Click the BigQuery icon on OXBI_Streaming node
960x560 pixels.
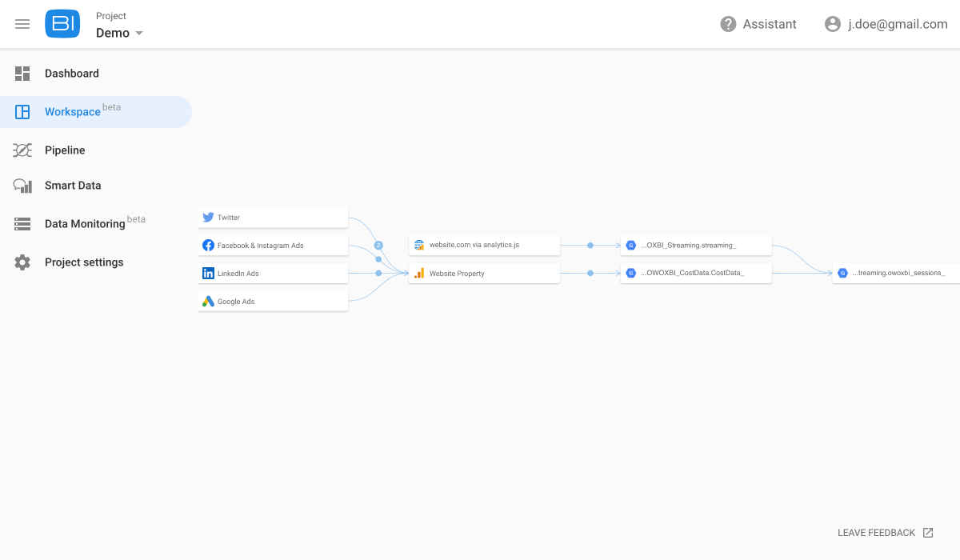click(630, 246)
